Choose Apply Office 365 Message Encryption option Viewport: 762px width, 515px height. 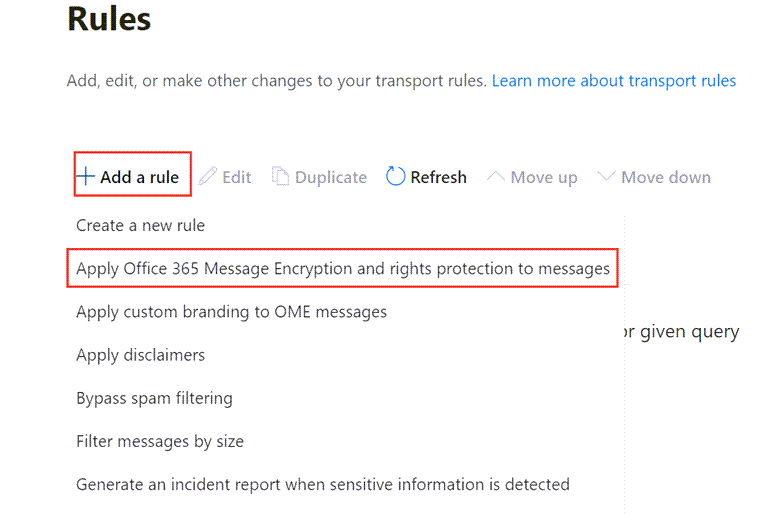tap(343, 269)
